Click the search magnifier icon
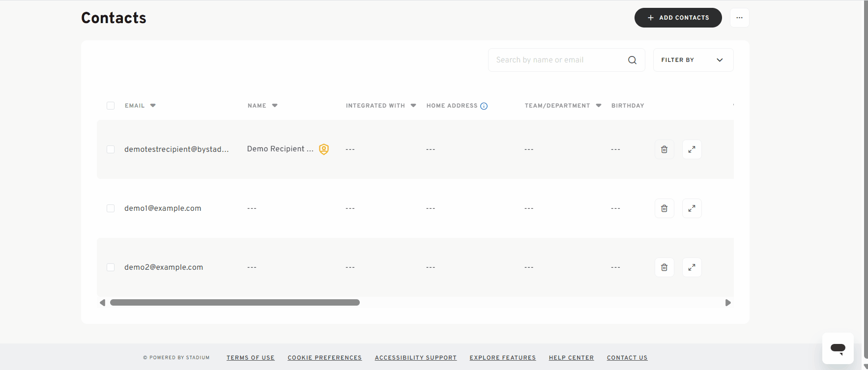 click(632, 60)
